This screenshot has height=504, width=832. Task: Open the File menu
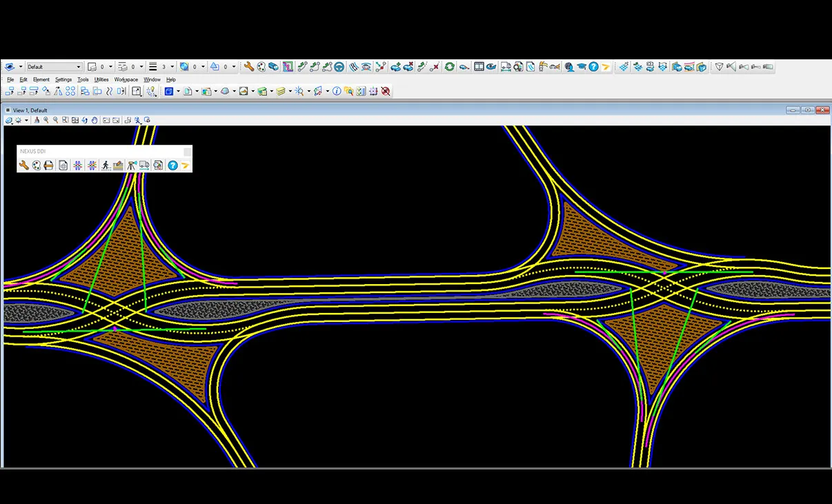(x=10, y=79)
